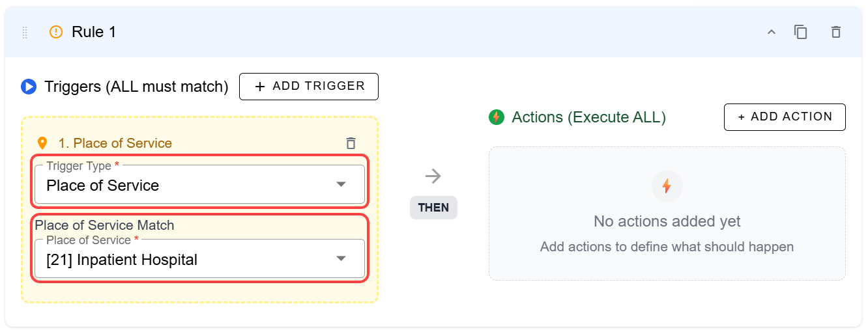Image resolution: width=868 pixels, height=332 pixels.
Task: Remove the Place of Service trigger
Action: point(351,143)
